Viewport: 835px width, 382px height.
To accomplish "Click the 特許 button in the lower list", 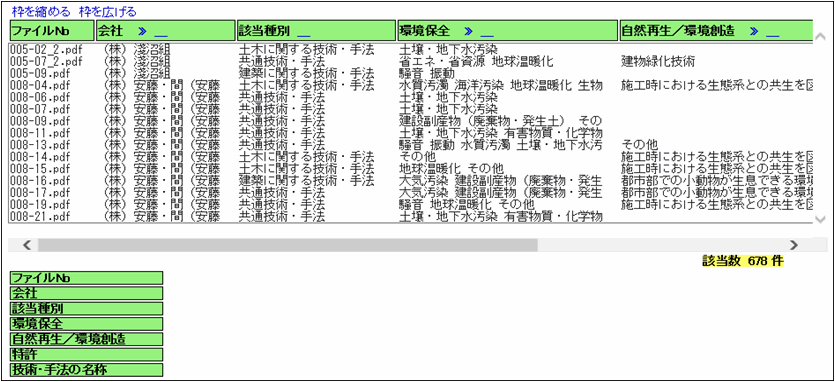I will tap(86, 355).
